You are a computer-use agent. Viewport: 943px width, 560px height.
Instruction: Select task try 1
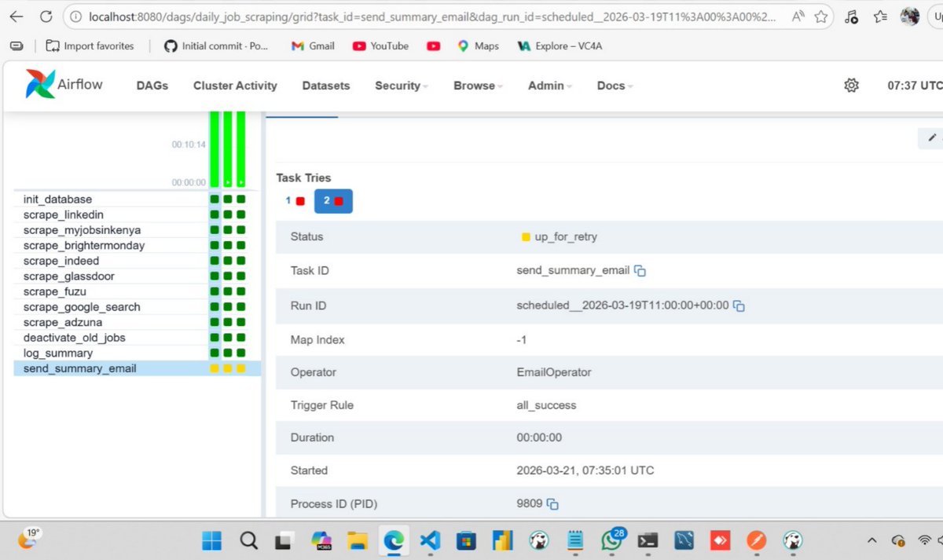(x=295, y=201)
